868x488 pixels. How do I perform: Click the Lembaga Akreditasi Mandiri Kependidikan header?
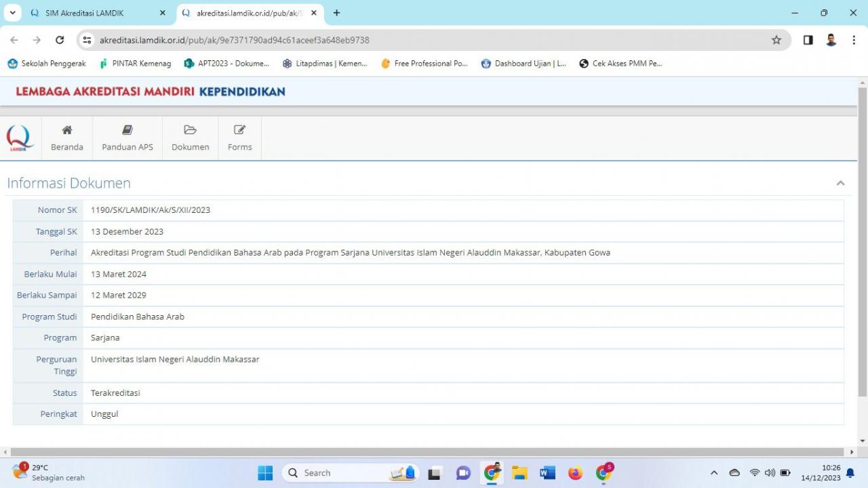151,91
